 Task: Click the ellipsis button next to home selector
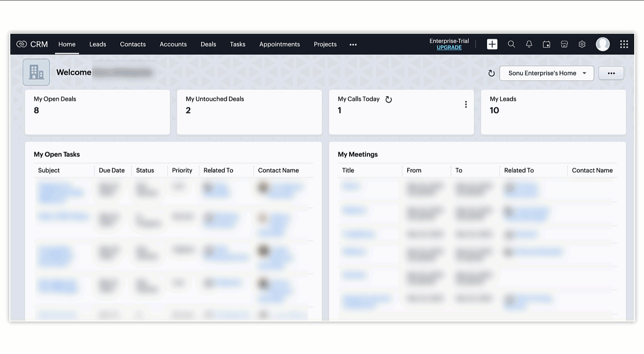point(611,73)
